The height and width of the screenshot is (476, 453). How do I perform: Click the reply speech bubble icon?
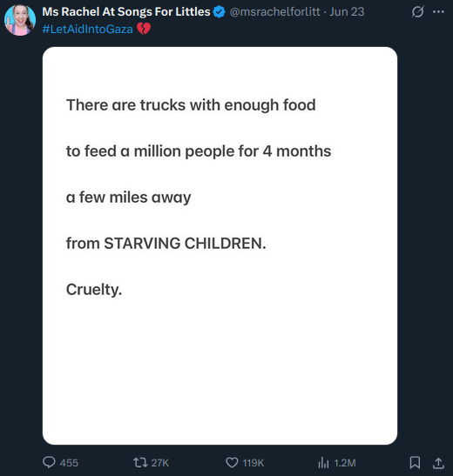pyautogui.click(x=49, y=462)
